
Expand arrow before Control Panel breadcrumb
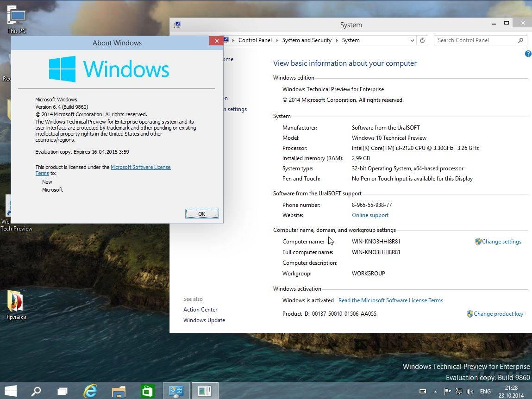233,40
